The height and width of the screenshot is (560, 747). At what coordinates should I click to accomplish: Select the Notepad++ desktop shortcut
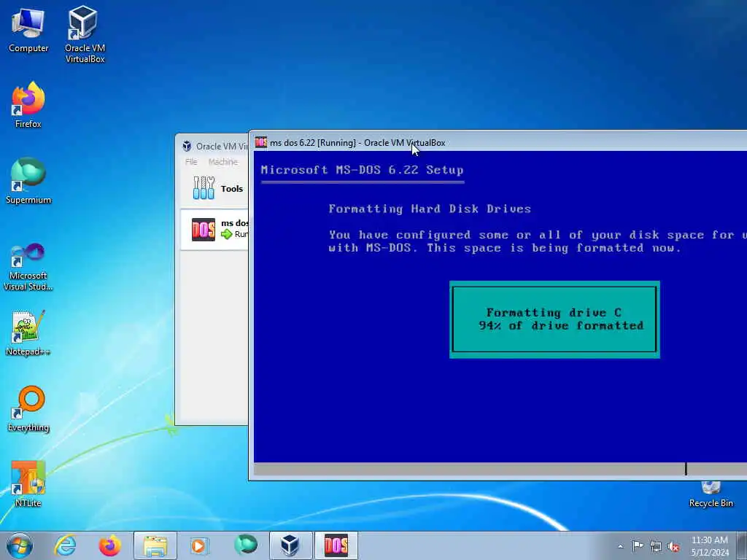(28, 333)
